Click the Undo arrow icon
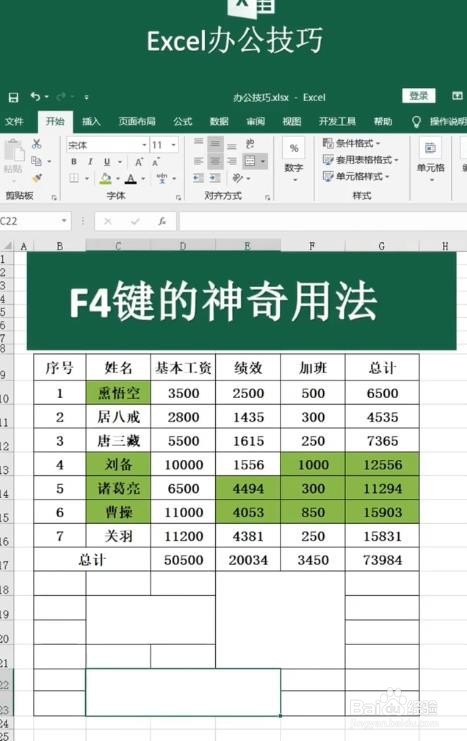The width and height of the screenshot is (467, 741). (36, 96)
